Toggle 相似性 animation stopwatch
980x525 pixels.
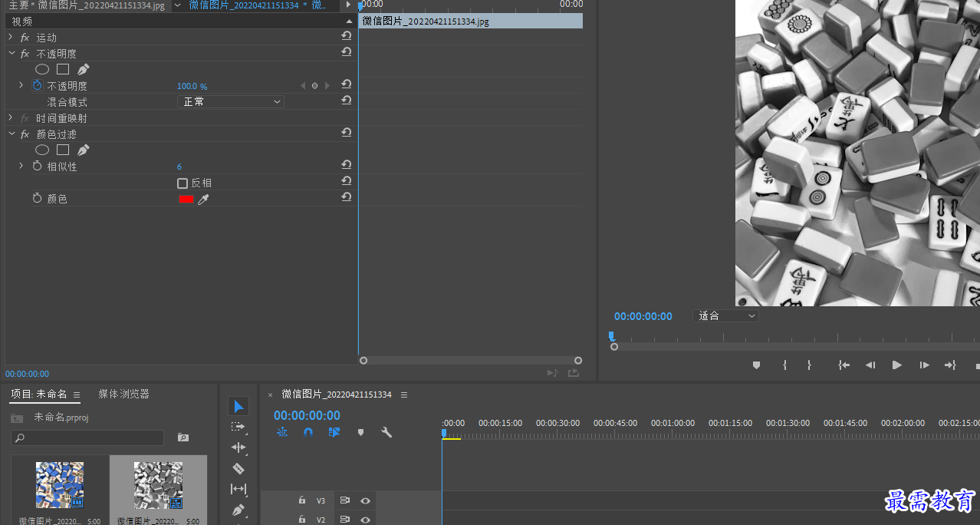click(37, 166)
